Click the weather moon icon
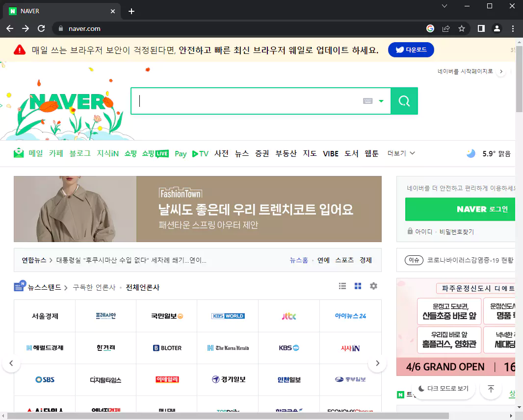Viewport: 523px width, 420px height. point(471,153)
